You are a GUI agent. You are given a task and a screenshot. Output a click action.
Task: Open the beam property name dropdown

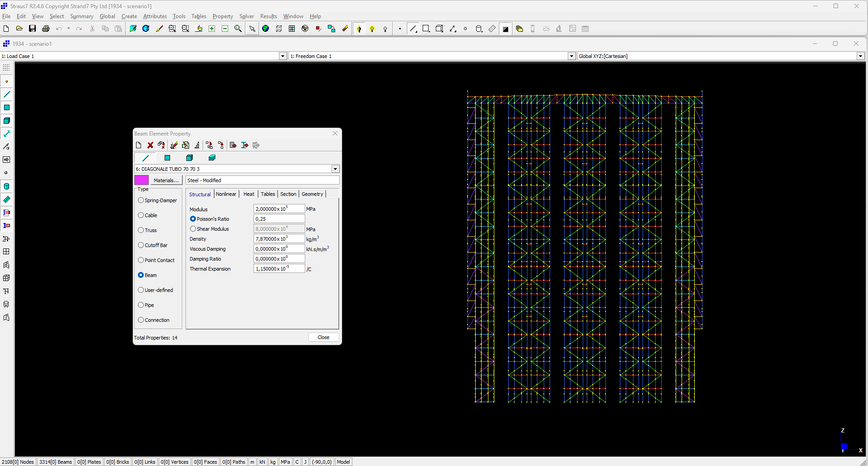335,169
